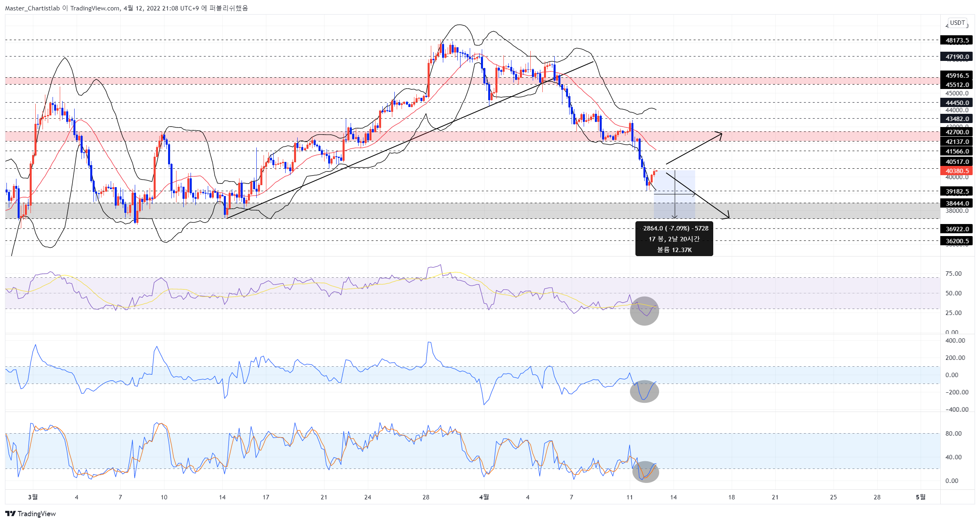This screenshot has width=980, height=523.
Task: Click the blue measured range rectangle
Action: tap(674, 195)
